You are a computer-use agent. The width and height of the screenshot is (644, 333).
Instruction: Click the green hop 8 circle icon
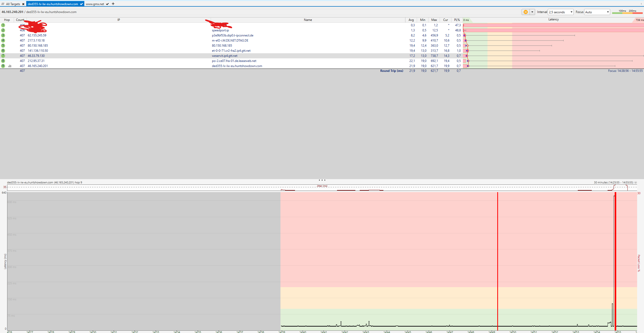pyautogui.click(x=3, y=61)
